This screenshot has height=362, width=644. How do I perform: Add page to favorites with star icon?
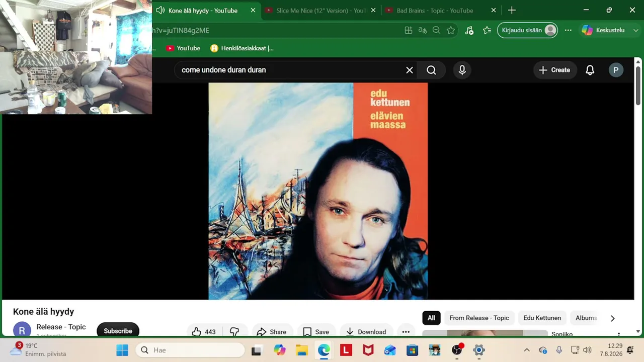[451, 30]
